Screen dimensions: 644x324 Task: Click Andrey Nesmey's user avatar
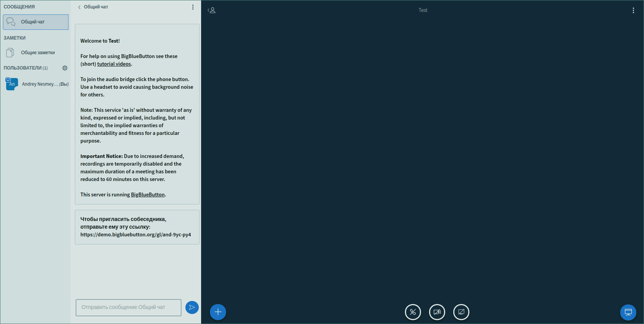coord(12,84)
